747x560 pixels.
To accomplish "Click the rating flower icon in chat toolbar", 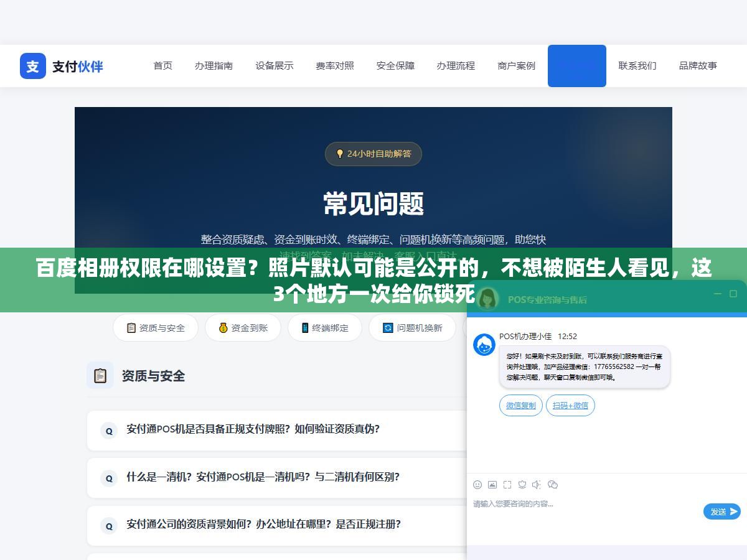I will point(522,485).
